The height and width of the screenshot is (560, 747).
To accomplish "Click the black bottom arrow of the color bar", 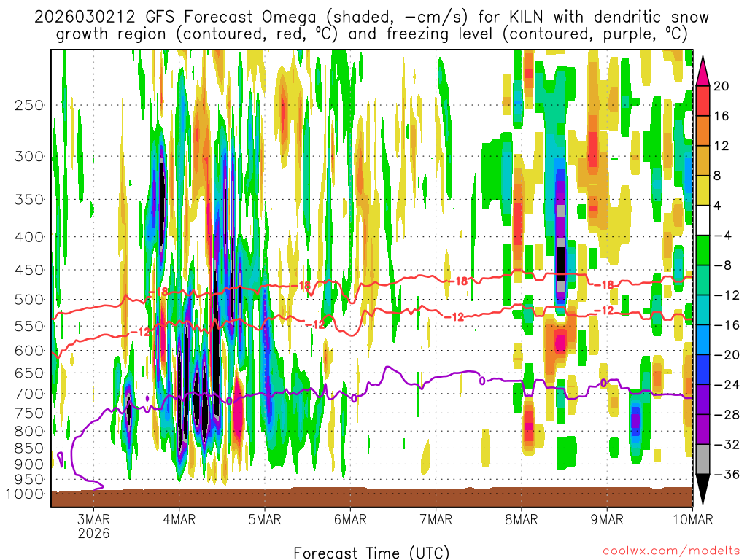I will point(703,489).
